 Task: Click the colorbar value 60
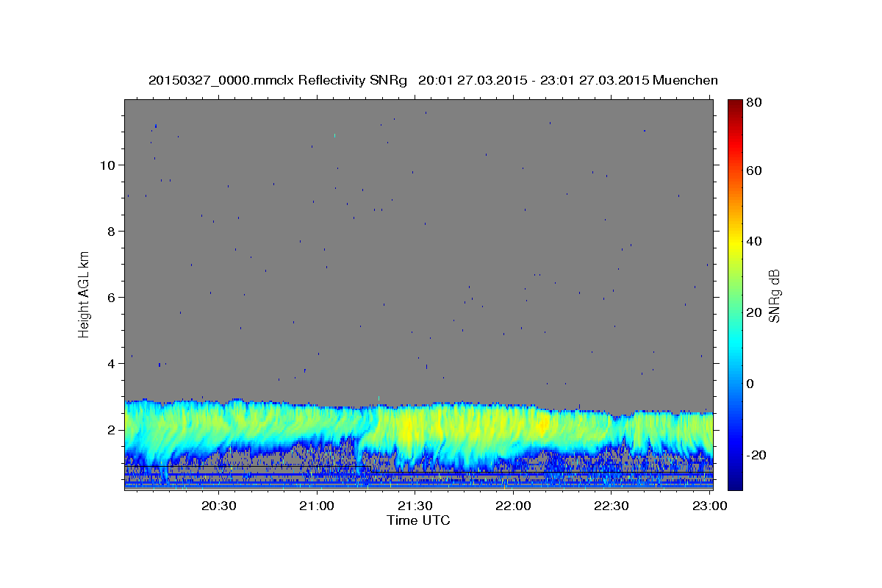pyautogui.click(x=753, y=171)
